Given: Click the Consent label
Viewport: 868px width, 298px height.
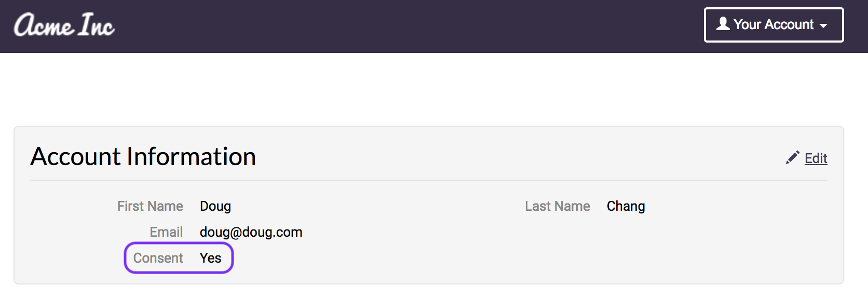Looking at the screenshot, I should click(158, 258).
